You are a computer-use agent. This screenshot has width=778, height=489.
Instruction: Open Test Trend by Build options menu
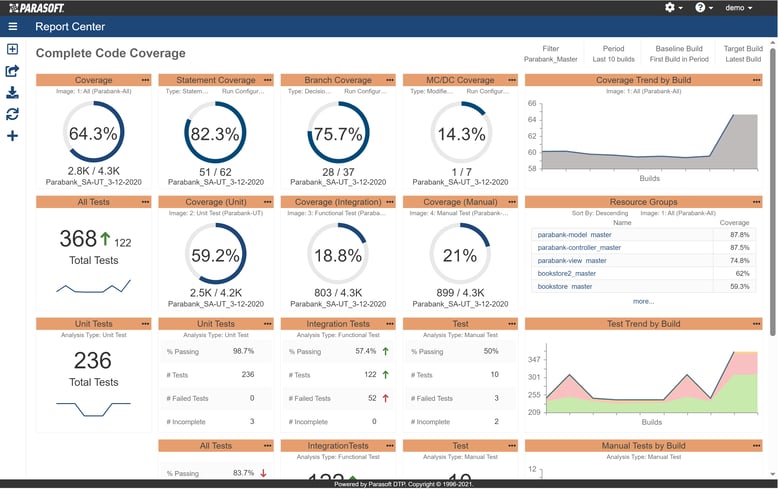click(756, 324)
